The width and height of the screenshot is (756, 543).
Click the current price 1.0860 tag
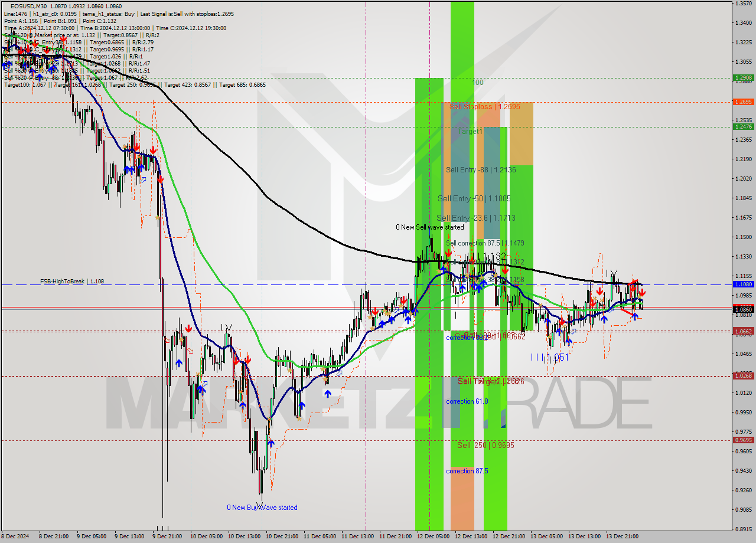point(743,309)
